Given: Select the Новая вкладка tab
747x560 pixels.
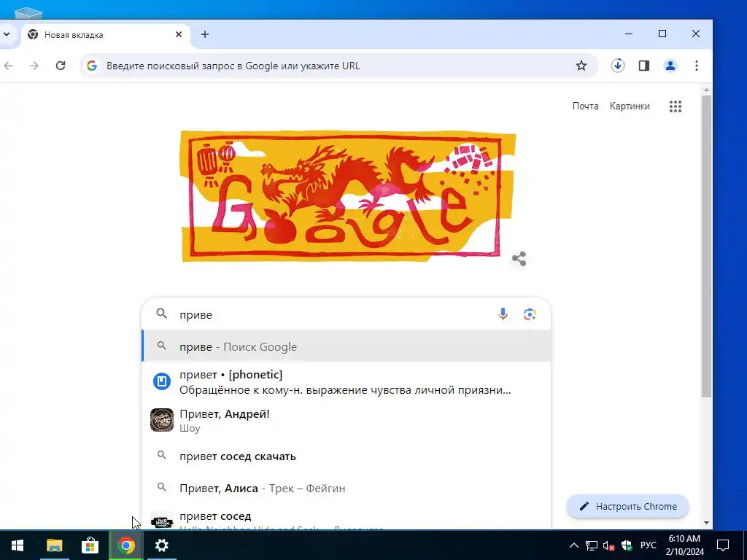Looking at the screenshot, I should pos(105,35).
